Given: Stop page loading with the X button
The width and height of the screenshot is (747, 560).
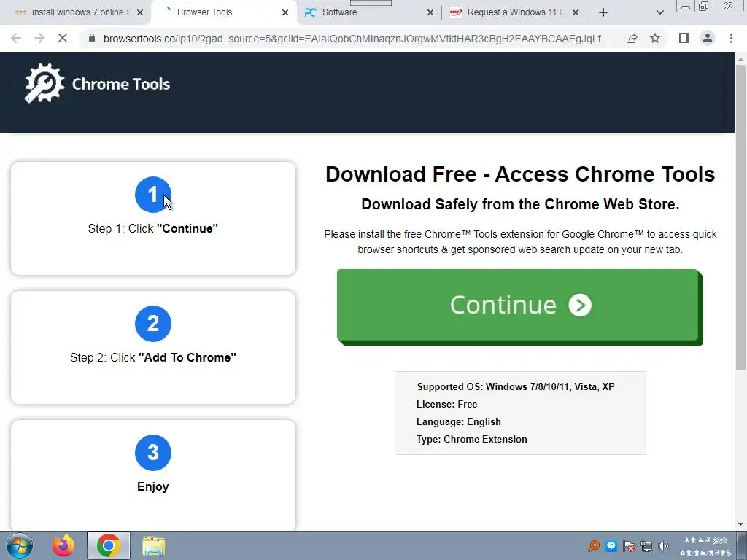Looking at the screenshot, I should 63,38.
